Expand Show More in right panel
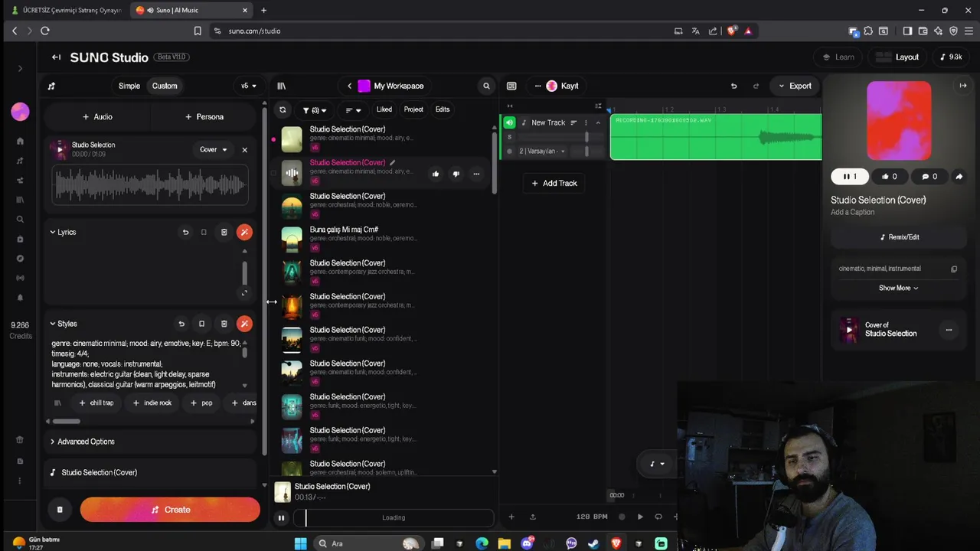This screenshot has height=551, width=980. point(898,288)
